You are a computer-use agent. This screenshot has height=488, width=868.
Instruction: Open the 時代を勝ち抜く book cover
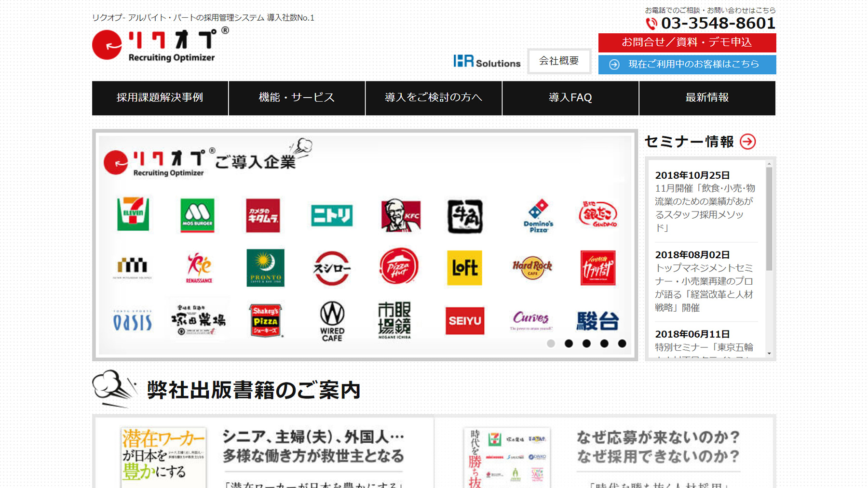(x=507, y=458)
